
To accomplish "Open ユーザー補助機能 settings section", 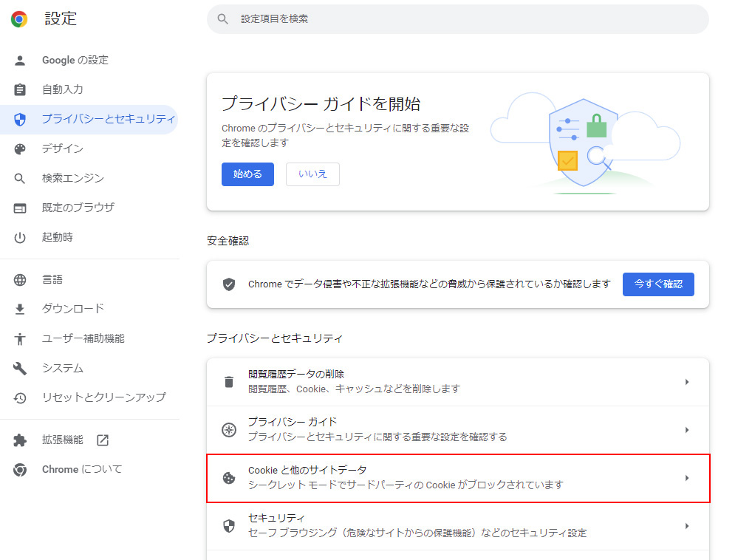I will (89, 339).
